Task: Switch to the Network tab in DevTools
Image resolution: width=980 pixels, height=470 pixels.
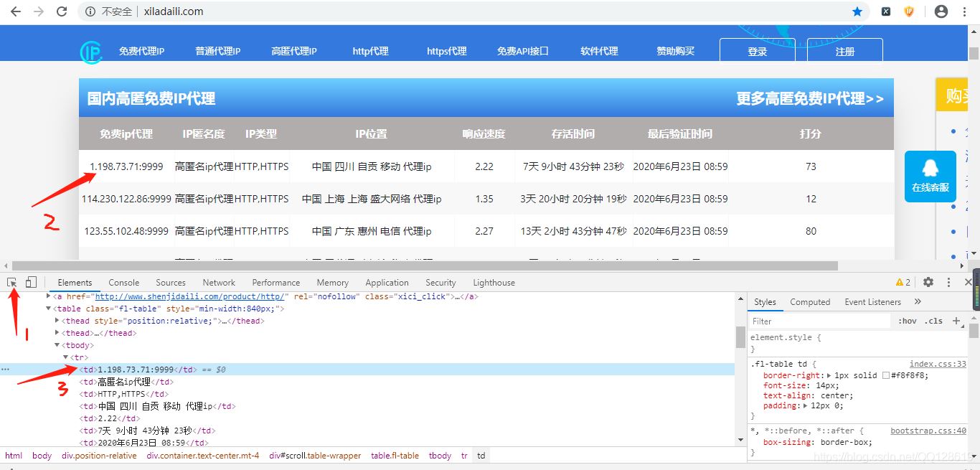Action: tap(218, 282)
